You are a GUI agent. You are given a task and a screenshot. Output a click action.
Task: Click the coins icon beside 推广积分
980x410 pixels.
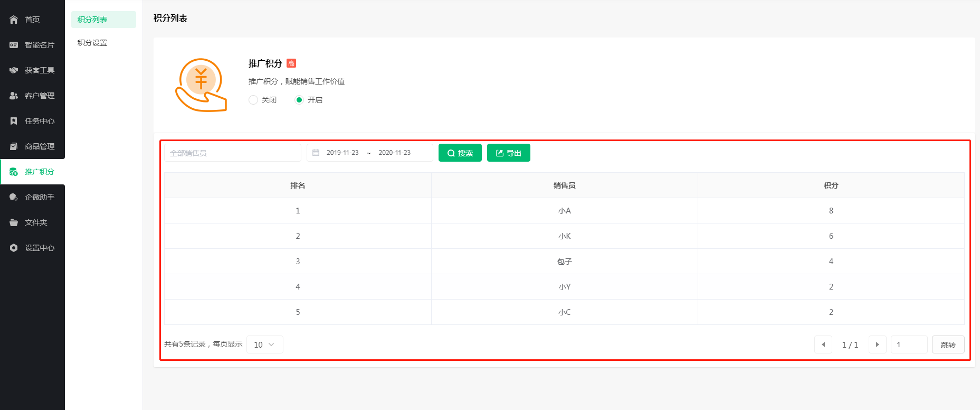(14, 172)
